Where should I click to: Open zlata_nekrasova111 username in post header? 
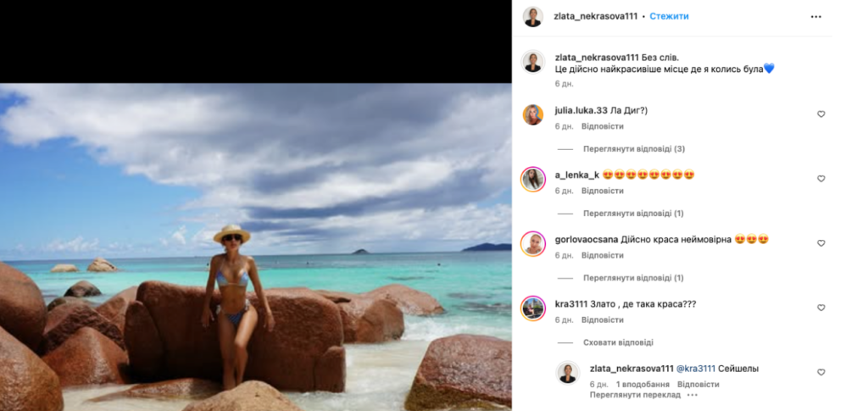pos(596,16)
